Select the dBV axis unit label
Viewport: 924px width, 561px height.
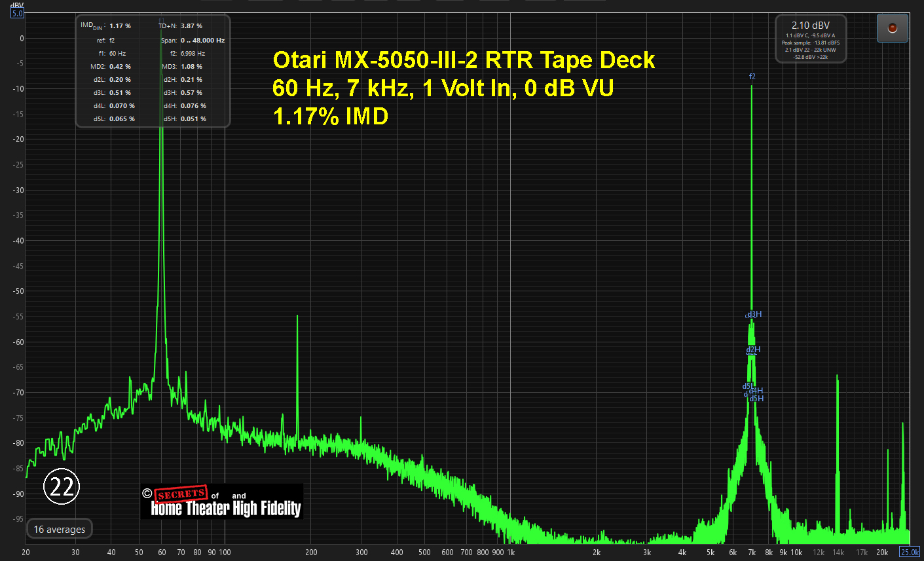coord(16,5)
